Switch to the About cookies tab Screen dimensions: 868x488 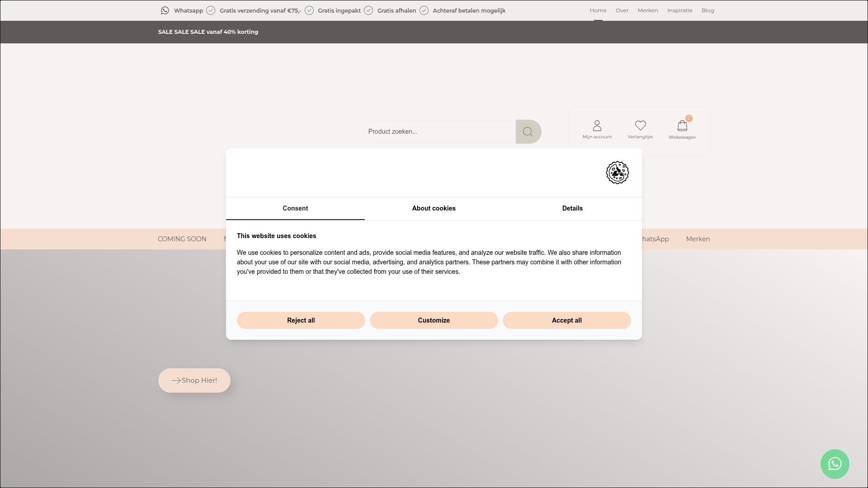[434, 208]
